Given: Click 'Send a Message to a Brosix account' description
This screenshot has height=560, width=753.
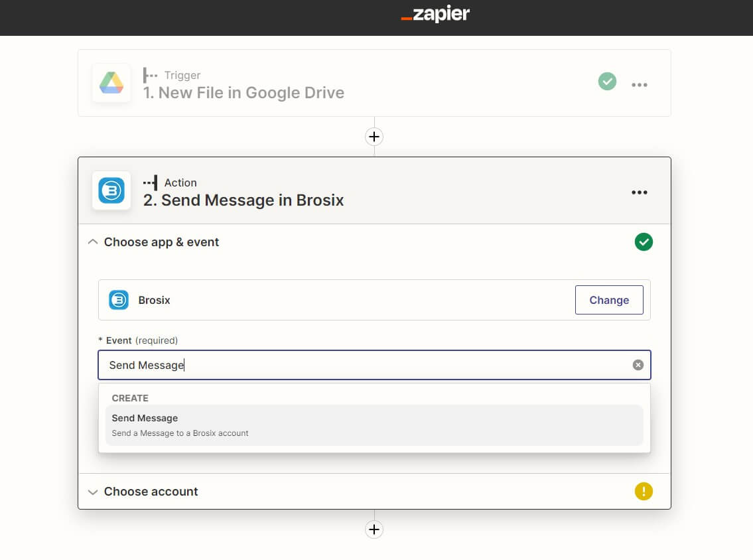Looking at the screenshot, I should coord(180,433).
